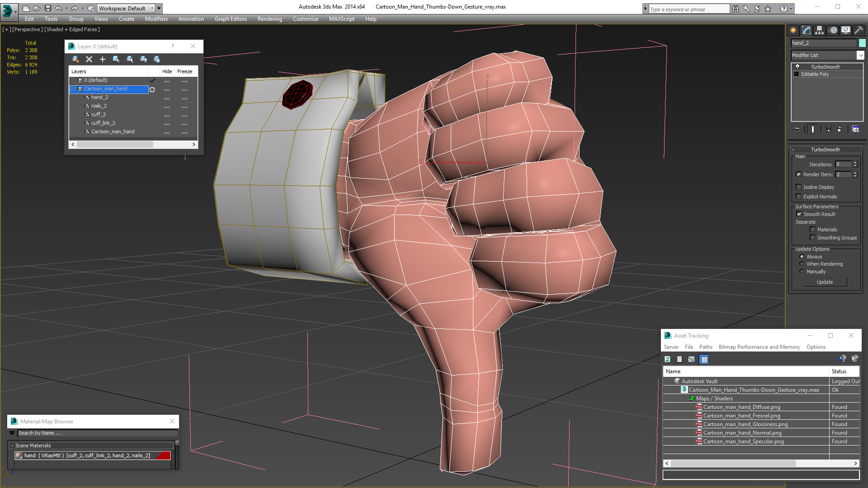
Task: Open Paths menu in Asset Tracking
Action: pos(705,347)
